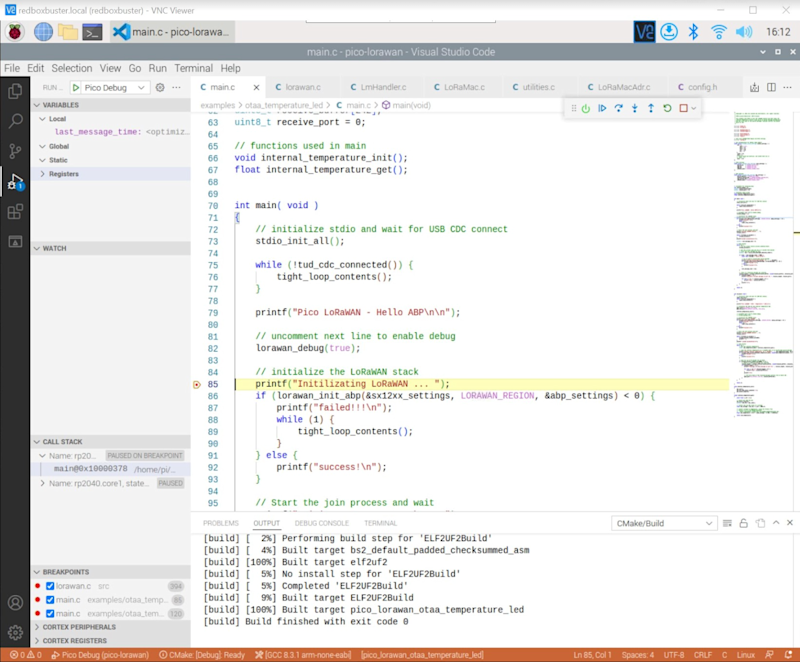This screenshot has width=800, height=662.
Task: Click the debug Continue button
Action: point(602,108)
